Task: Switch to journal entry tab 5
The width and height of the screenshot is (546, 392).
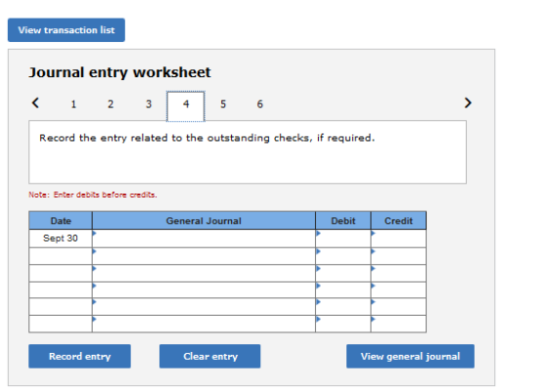Action: point(223,104)
